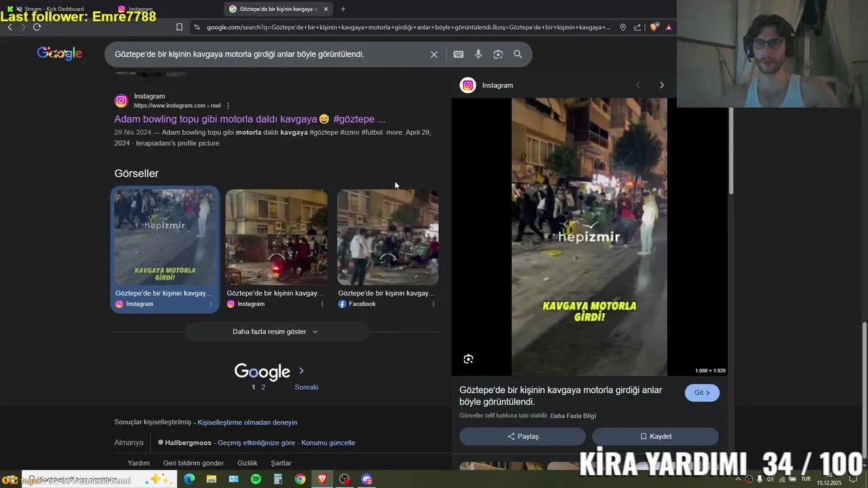Image resolution: width=868 pixels, height=488 pixels.
Task: Open the Yardım footer link
Action: 138,463
